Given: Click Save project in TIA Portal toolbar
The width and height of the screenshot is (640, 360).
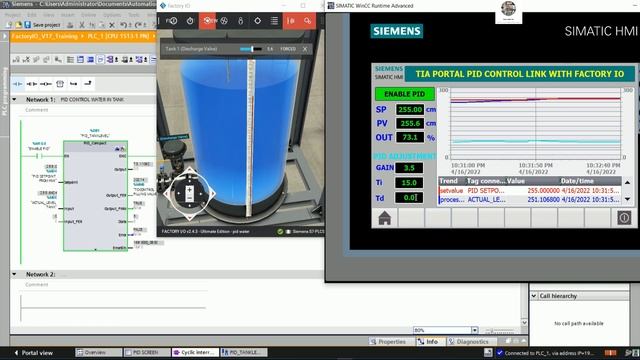Looking at the screenshot, I should [42, 25].
